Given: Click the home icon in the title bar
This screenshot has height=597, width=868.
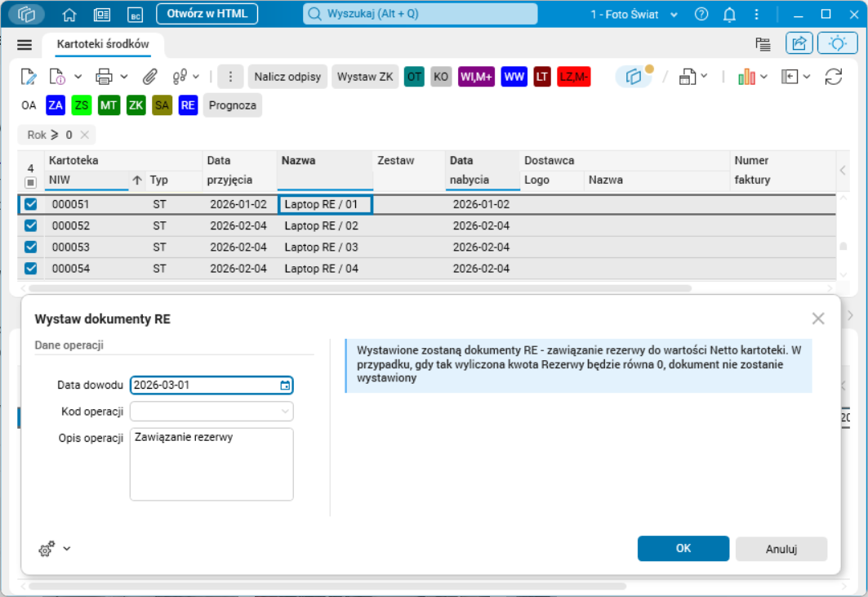Looking at the screenshot, I should click(69, 15).
